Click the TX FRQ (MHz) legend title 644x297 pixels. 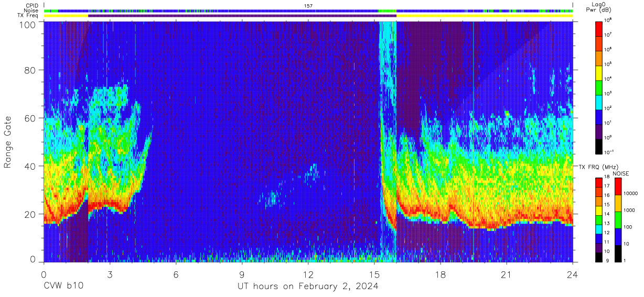pos(598,167)
